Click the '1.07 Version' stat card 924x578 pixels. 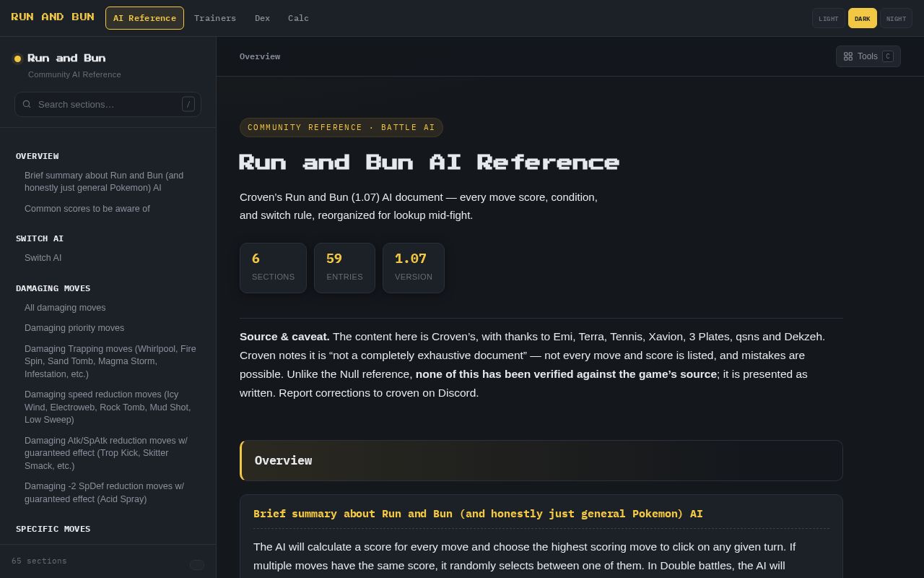[x=414, y=268]
